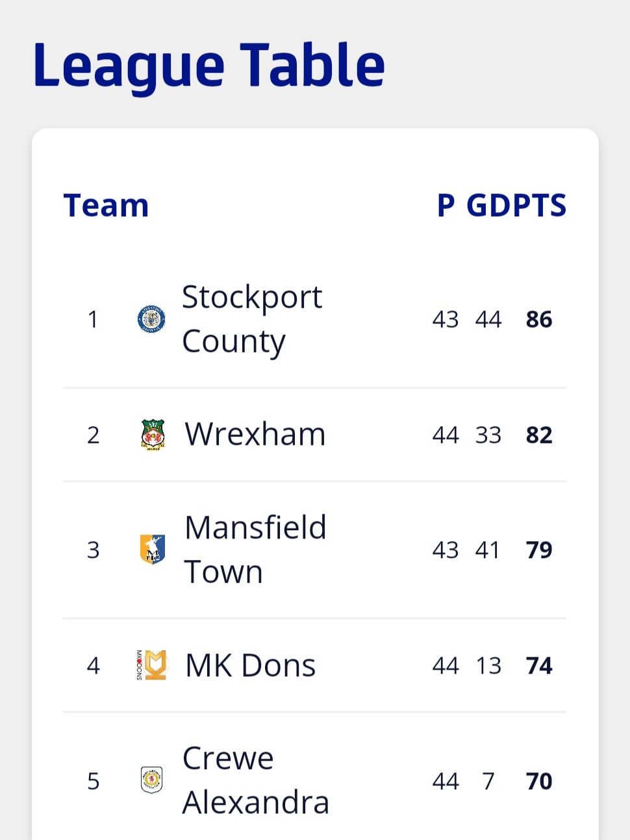The image size is (630, 840).
Task: Click the Mansfield Town club crest
Action: 153,550
